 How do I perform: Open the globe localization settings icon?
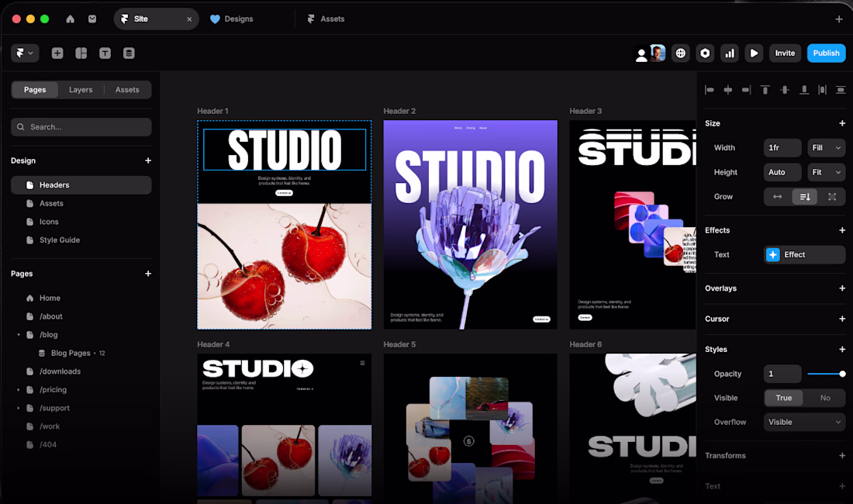point(681,54)
